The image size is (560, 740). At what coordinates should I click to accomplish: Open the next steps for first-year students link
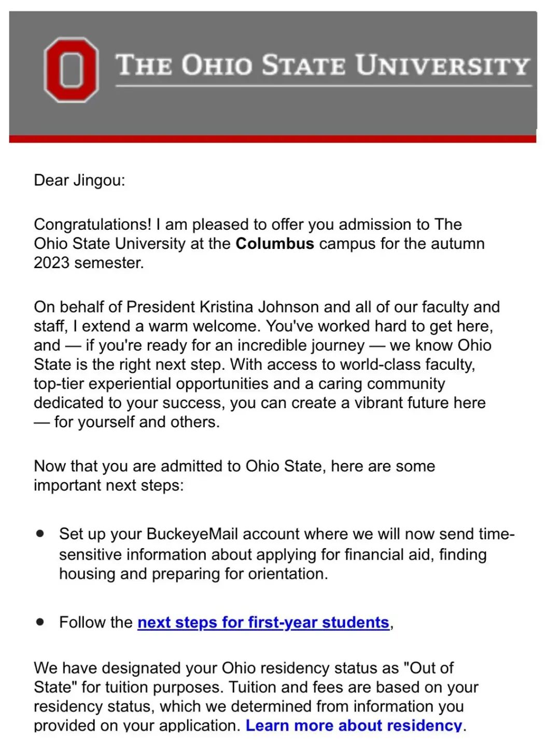(263, 622)
